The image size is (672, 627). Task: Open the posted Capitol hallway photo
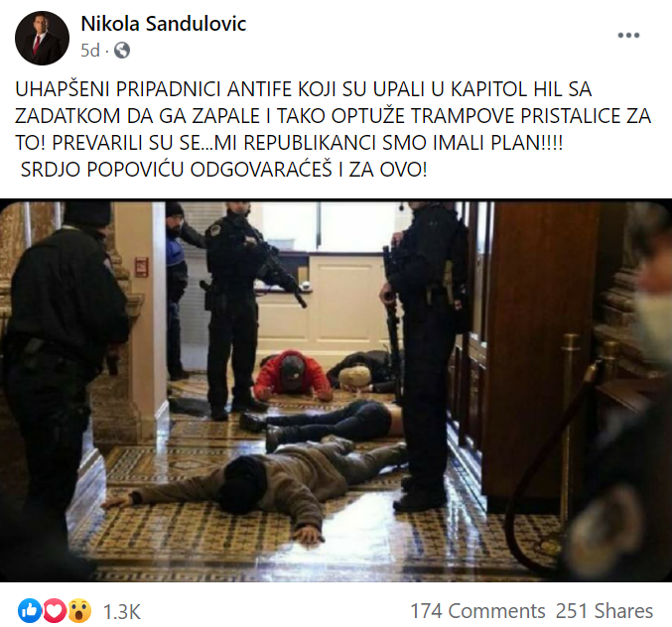tap(336, 392)
